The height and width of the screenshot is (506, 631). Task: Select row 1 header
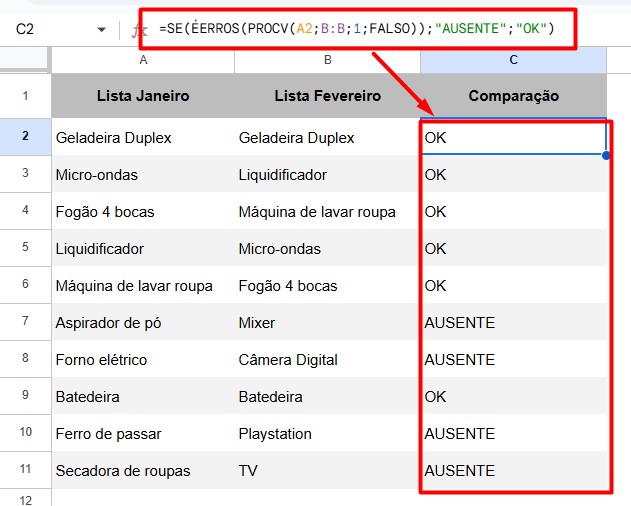[25, 96]
